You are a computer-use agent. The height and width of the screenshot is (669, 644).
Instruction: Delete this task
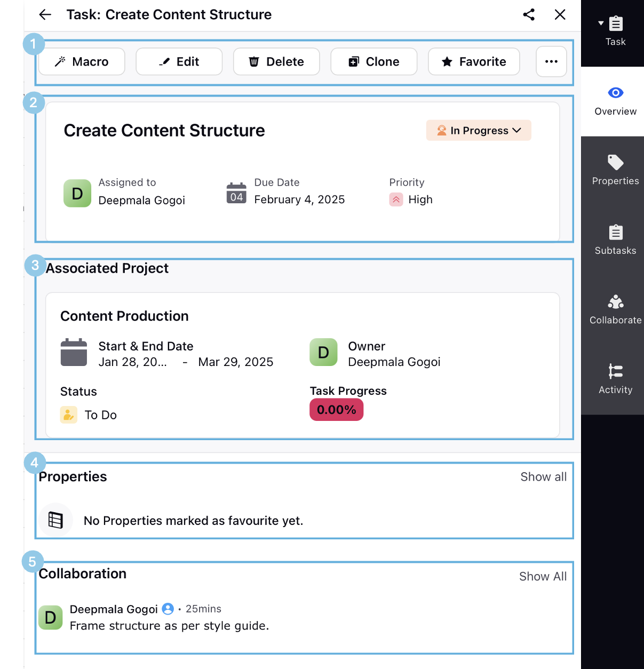tap(276, 62)
